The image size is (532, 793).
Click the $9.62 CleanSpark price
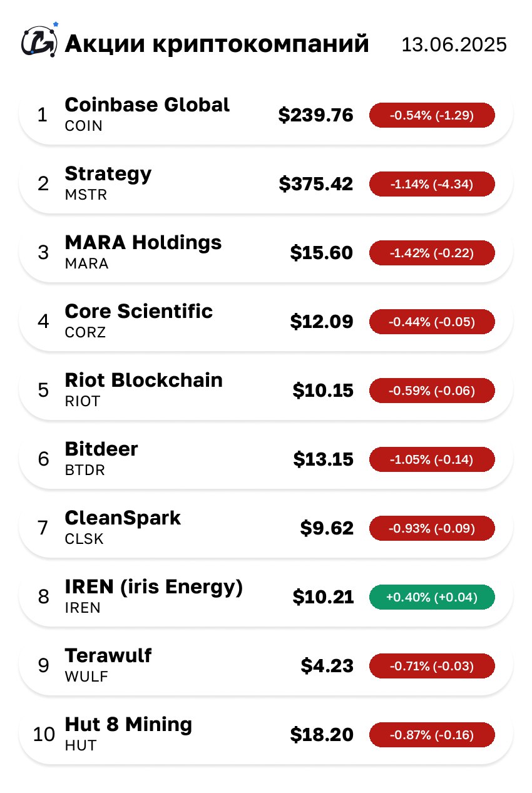pyautogui.click(x=327, y=528)
